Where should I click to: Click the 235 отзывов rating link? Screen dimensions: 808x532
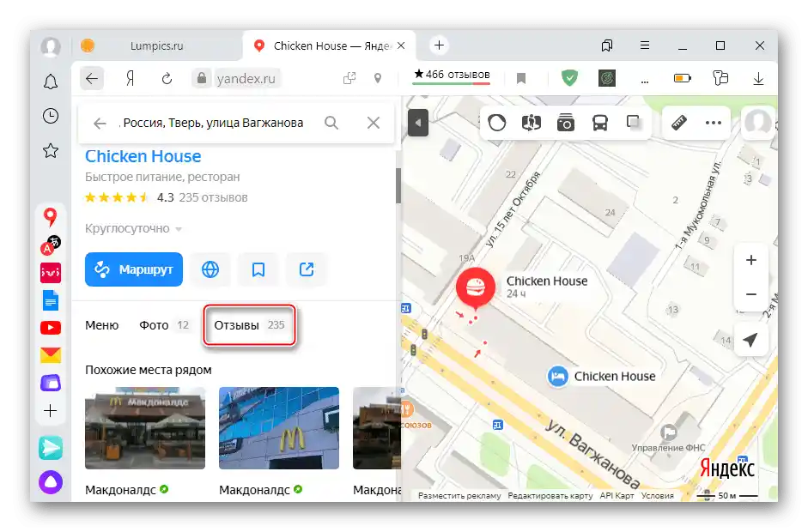(x=213, y=197)
